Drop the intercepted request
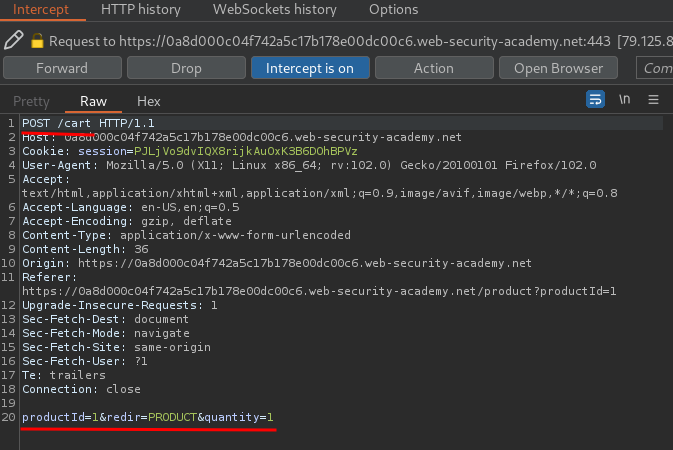 coord(186,68)
